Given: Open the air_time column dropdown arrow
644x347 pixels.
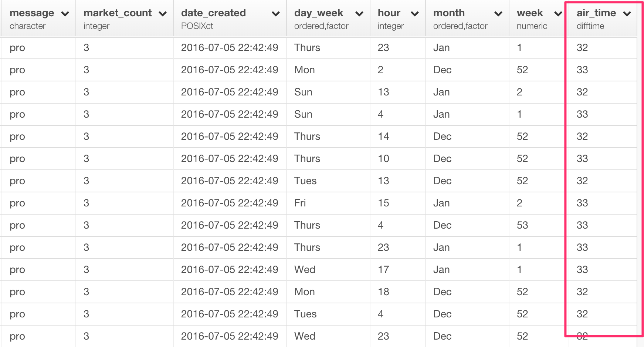Looking at the screenshot, I should [x=627, y=14].
